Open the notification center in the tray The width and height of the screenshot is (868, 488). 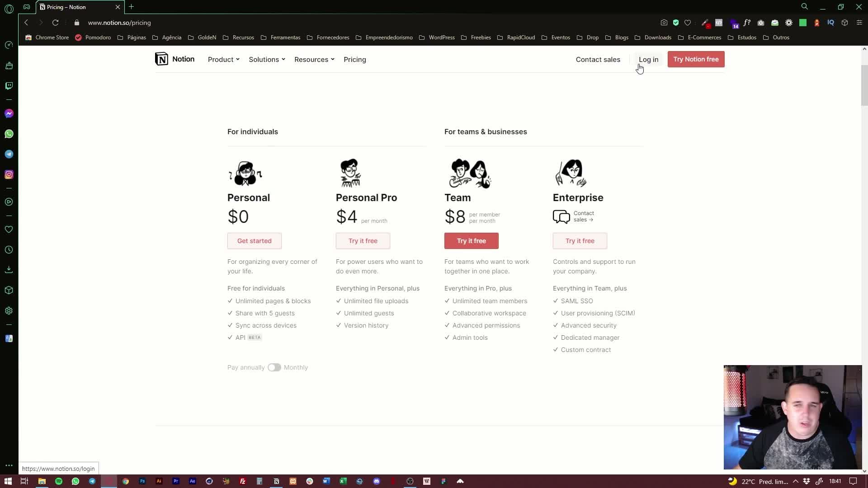coord(853,481)
